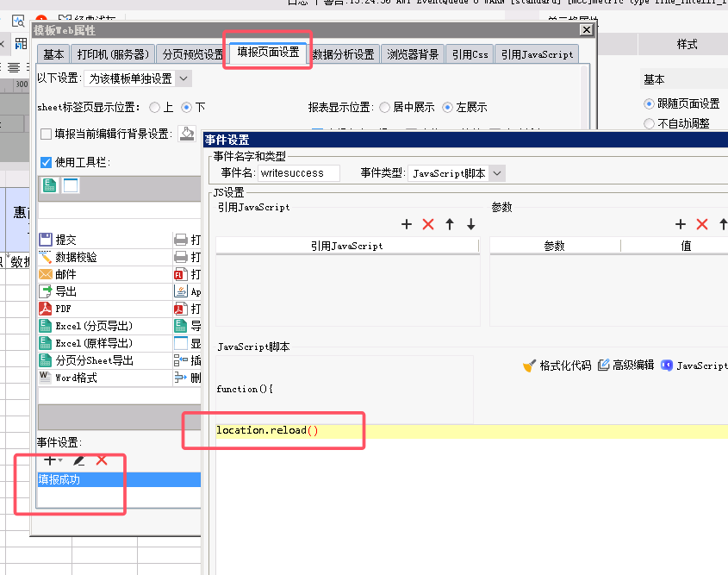Screen dimensions: 728x575
Task: Select the 填报成功 event entry
Action: [x=119, y=479]
